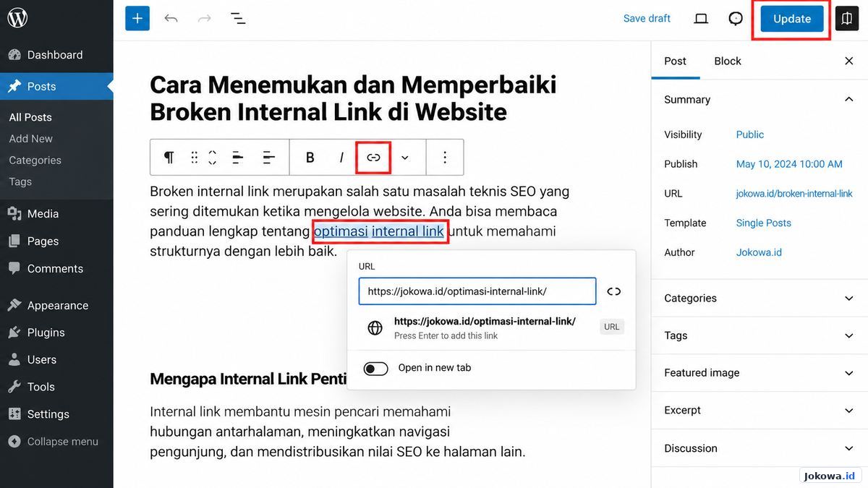868x488 pixels.
Task: Click the 'Mengapa Internal Link' heading
Action: pos(248,379)
